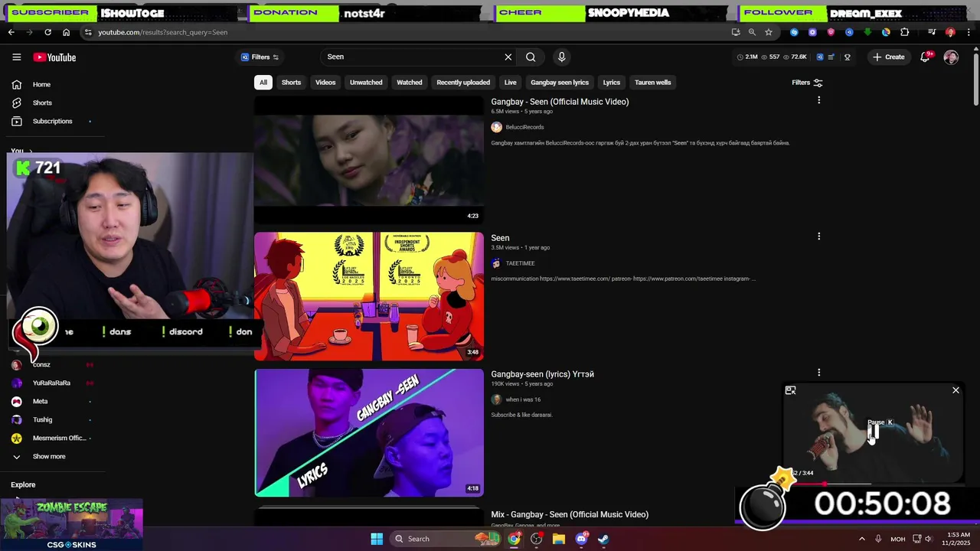Start voice search with the microphone
The image size is (980, 551).
click(561, 57)
